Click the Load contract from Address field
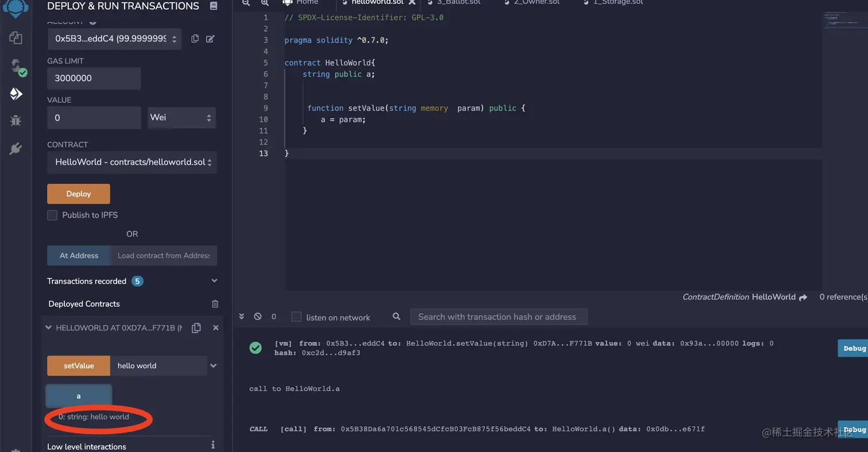 click(164, 256)
